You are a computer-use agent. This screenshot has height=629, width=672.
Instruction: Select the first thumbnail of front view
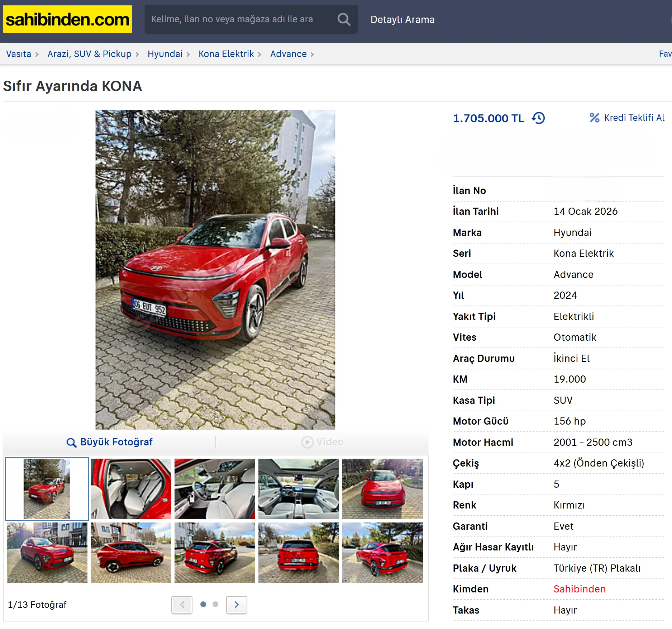47,489
